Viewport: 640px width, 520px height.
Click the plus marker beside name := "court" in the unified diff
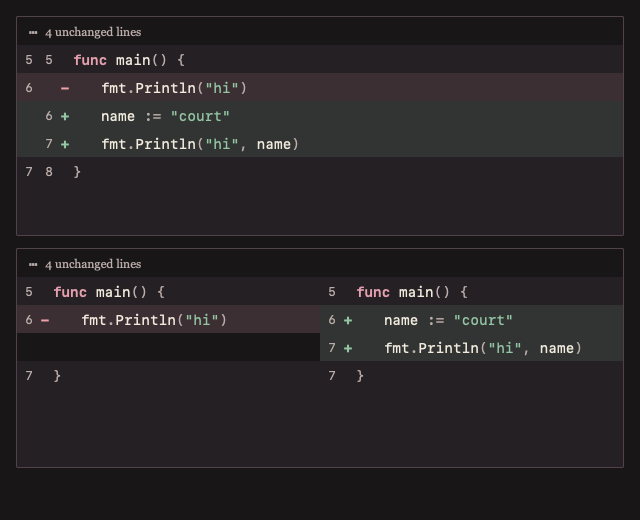65,116
